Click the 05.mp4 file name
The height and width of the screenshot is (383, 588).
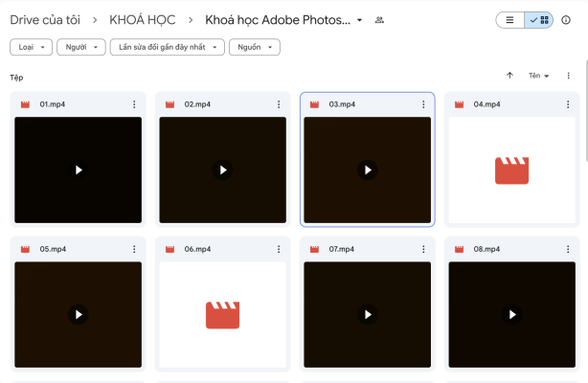pos(53,249)
